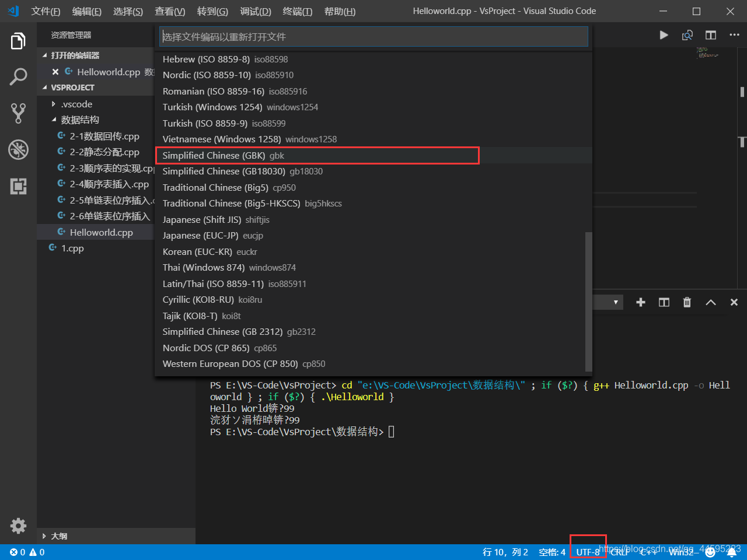Select Simplified Chinese (GBK) encoding

(x=373, y=155)
